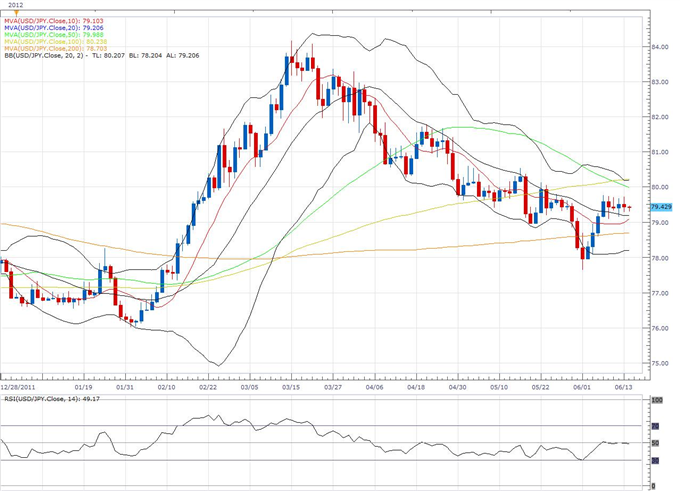Click the 2012 year label at top
The height and width of the screenshot is (491, 680).
pyautogui.click(x=10, y=4)
